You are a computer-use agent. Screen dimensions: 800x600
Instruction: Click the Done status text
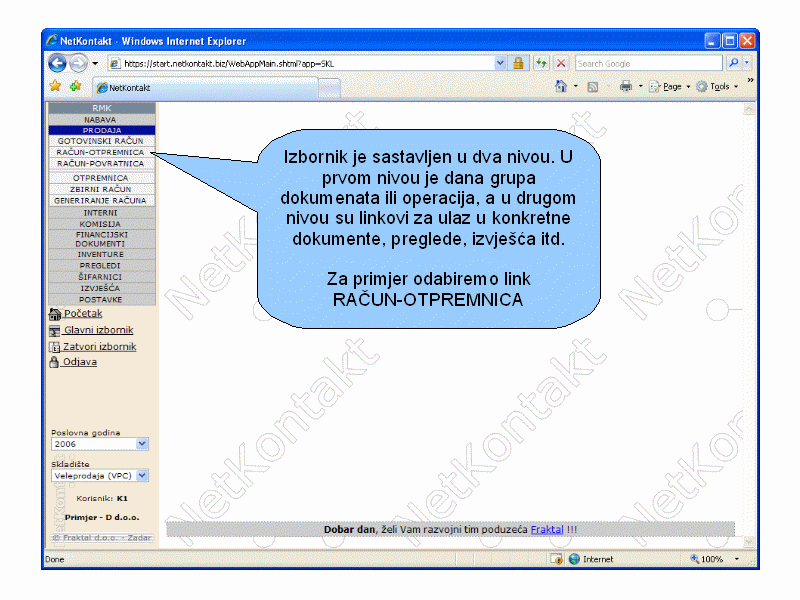click(x=55, y=560)
